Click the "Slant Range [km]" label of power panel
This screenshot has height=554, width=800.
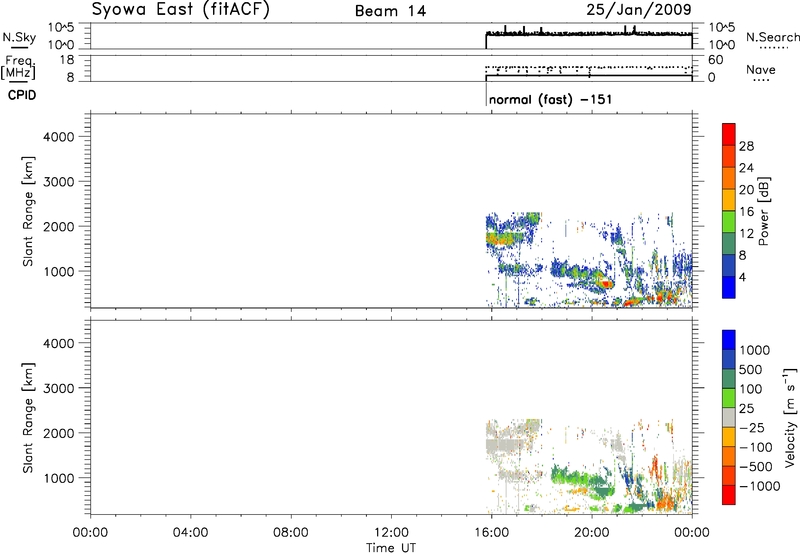tap(28, 211)
